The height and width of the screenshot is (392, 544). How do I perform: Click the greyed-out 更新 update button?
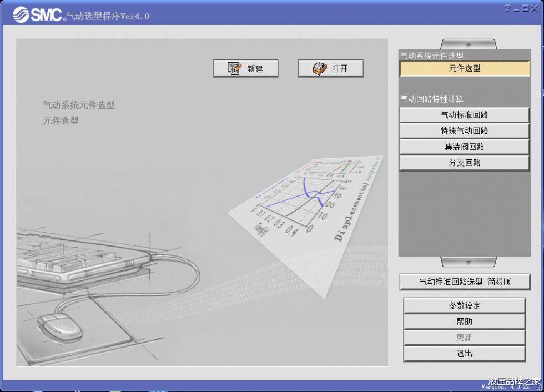click(464, 338)
